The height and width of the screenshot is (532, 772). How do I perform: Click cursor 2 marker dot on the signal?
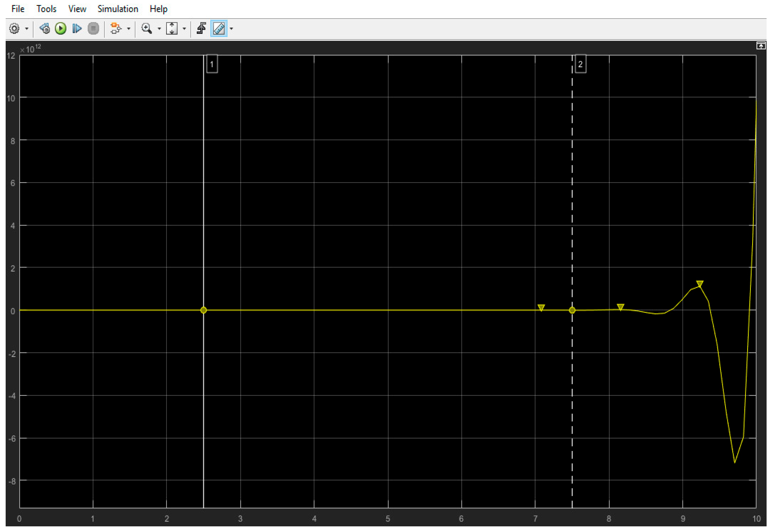click(x=572, y=310)
